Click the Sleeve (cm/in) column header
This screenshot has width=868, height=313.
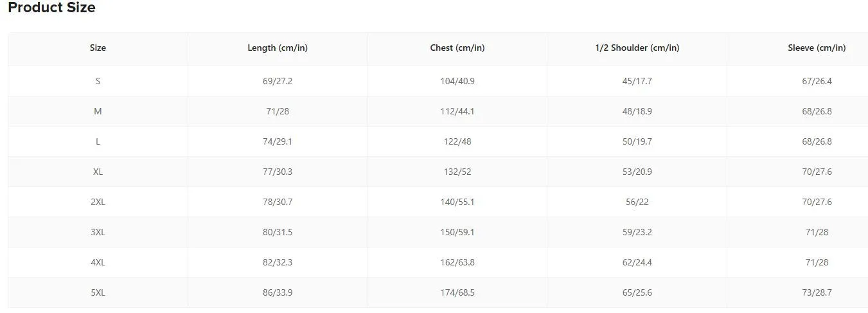click(817, 48)
